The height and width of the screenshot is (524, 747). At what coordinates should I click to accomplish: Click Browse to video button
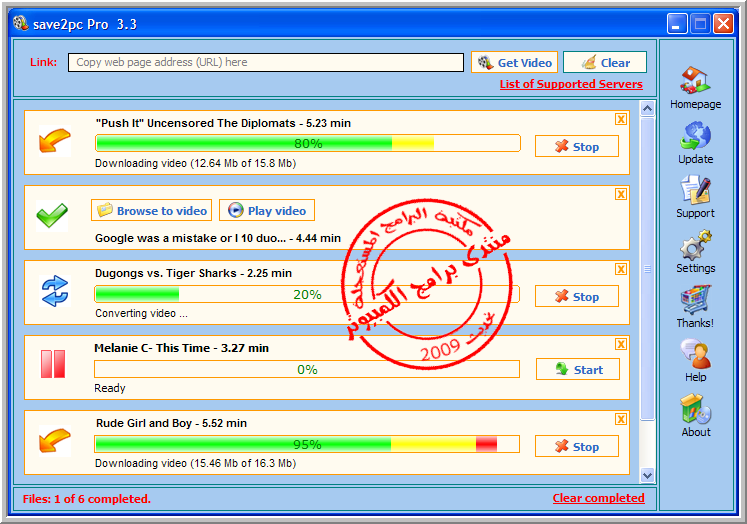click(x=151, y=210)
